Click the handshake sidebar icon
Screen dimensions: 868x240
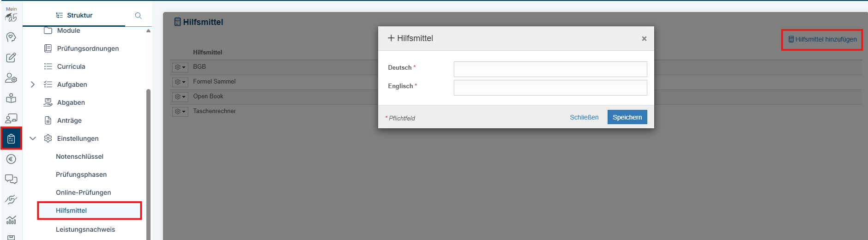pyautogui.click(x=11, y=199)
